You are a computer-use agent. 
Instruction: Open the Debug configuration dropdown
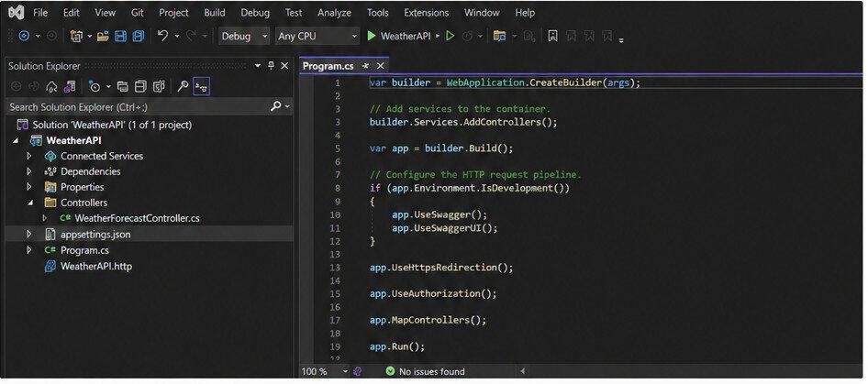tap(244, 36)
